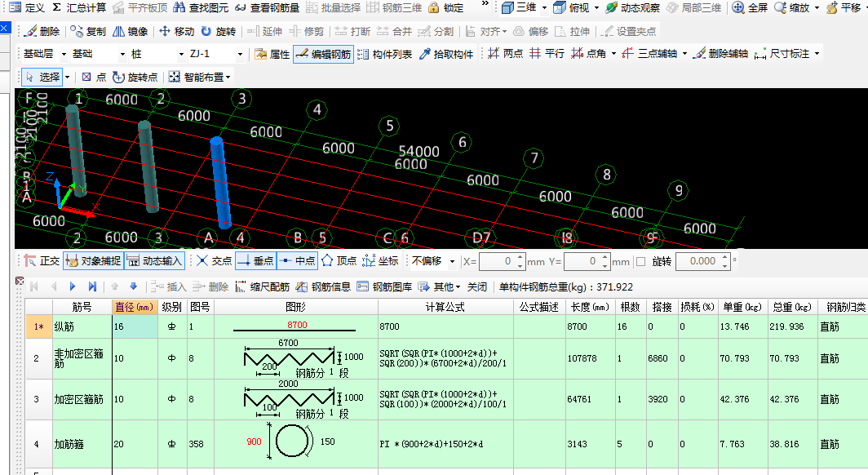The height and width of the screenshot is (475, 868).
Task: Toggle 垂点 perpendicular snap
Action: pyautogui.click(x=255, y=260)
